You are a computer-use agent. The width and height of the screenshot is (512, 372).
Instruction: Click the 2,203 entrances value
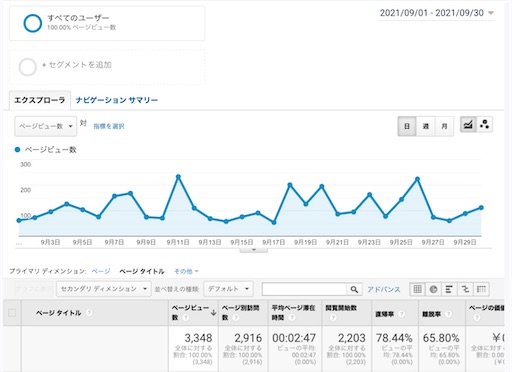coord(352,338)
